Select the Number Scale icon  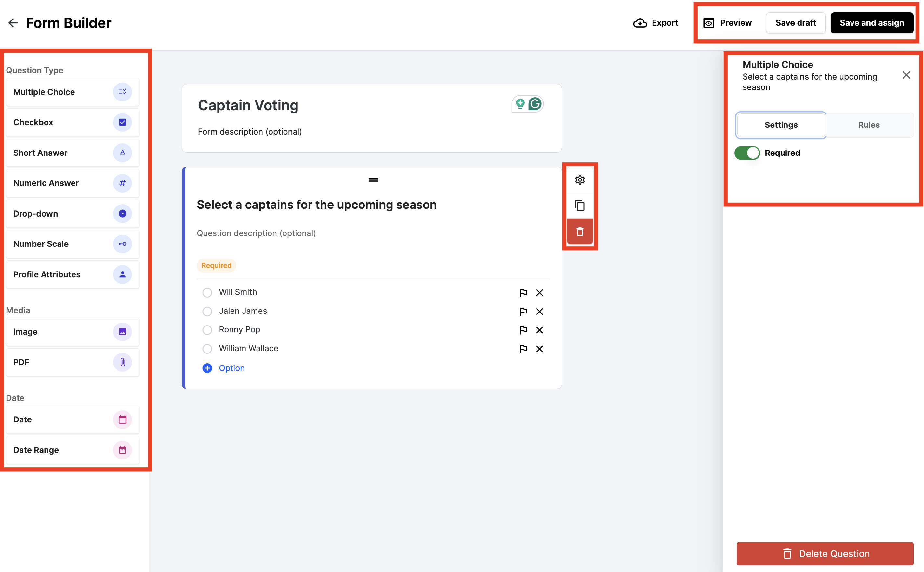click(122, 244)
